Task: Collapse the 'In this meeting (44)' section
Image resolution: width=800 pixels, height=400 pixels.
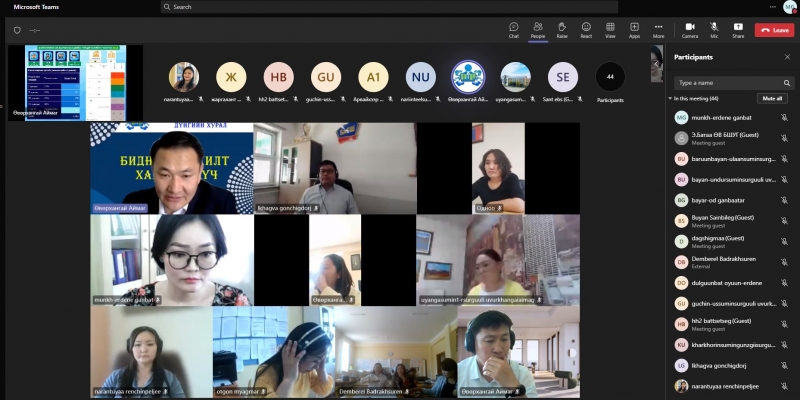Action: (670, 99)
